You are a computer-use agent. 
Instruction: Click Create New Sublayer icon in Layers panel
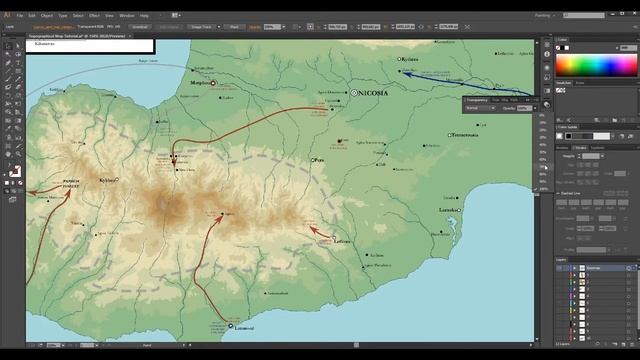click(615, 344)
